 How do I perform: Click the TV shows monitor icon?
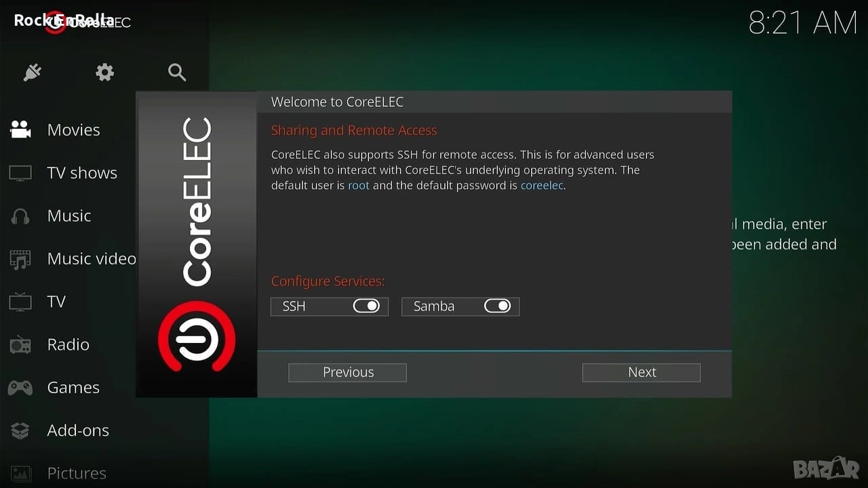20,173
